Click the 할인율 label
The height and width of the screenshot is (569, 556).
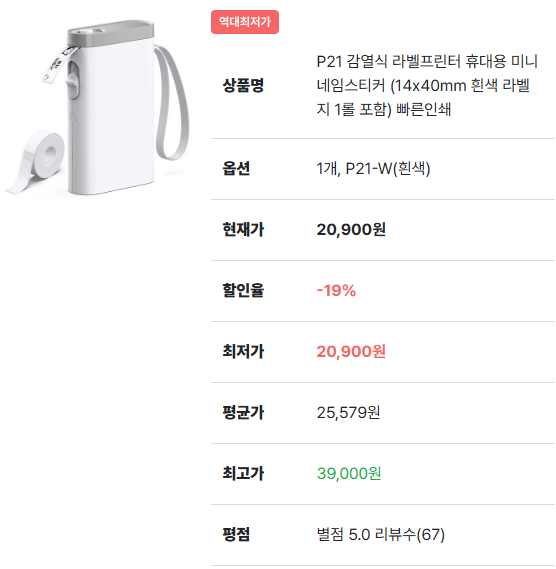coord(243,291)
